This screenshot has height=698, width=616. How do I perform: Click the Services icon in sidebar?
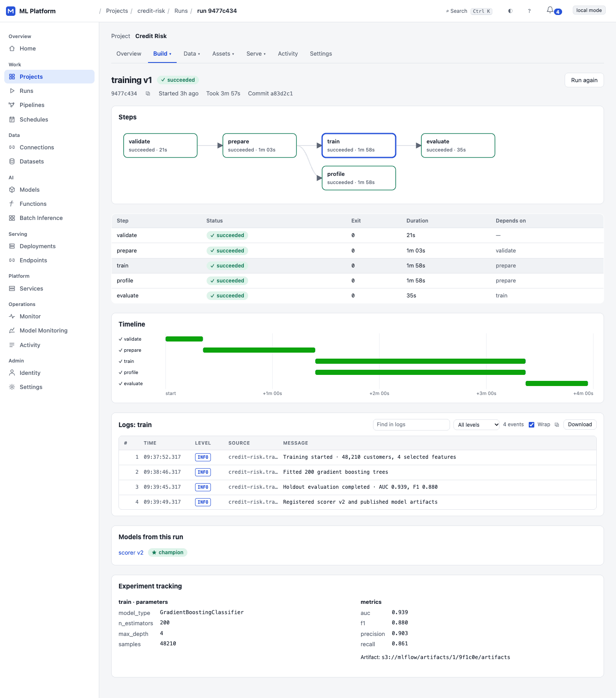coord(12,288)
